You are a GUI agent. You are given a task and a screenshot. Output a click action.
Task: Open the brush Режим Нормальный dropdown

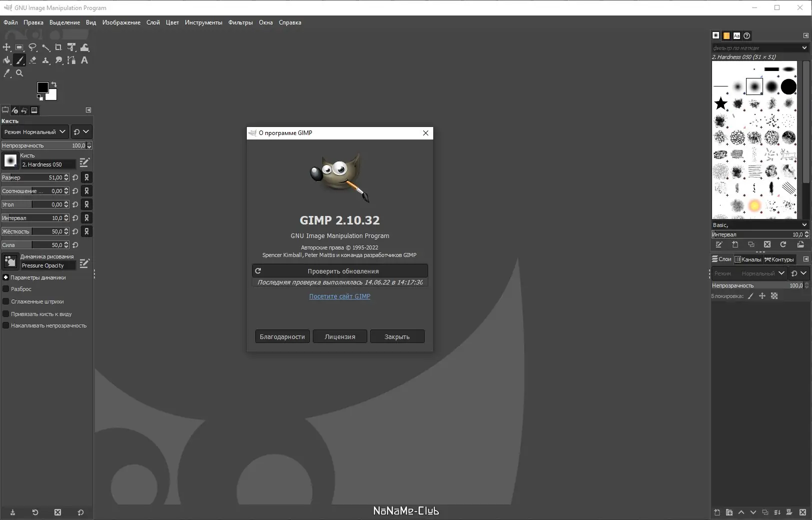(x=35, y=132)
